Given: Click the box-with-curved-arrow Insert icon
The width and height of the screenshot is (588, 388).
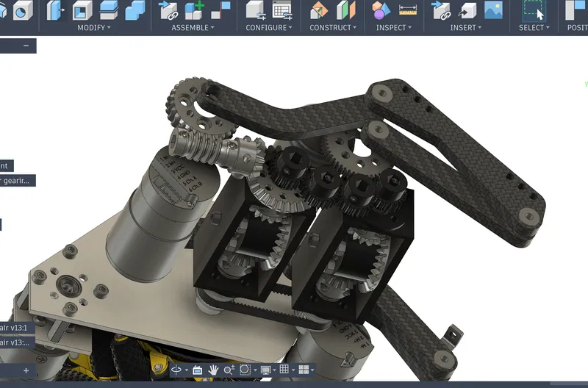Looking at the screenshot, I should (x=467, y=10).
